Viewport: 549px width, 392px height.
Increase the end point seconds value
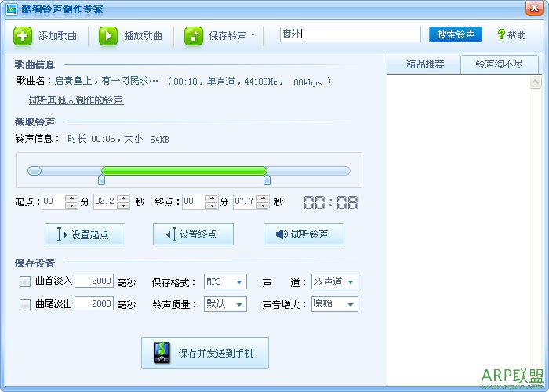[263, 198]
